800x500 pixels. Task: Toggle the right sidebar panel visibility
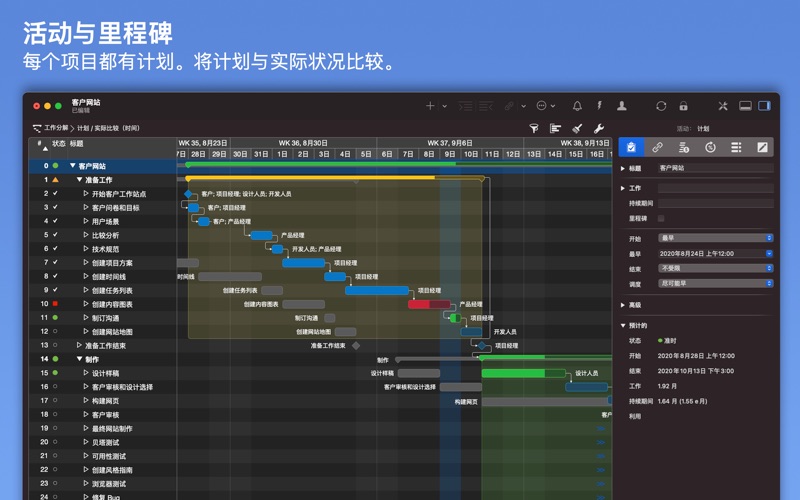pyautogui.click(x=765, y=106)
